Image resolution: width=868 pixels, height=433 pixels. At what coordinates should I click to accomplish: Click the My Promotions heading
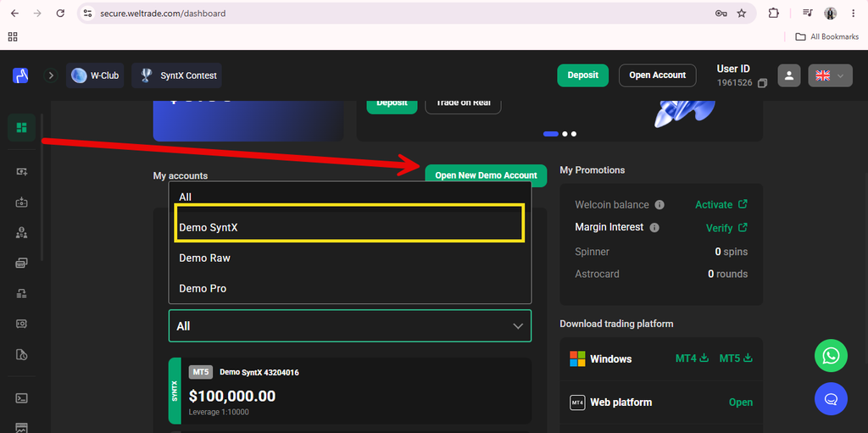592,170
